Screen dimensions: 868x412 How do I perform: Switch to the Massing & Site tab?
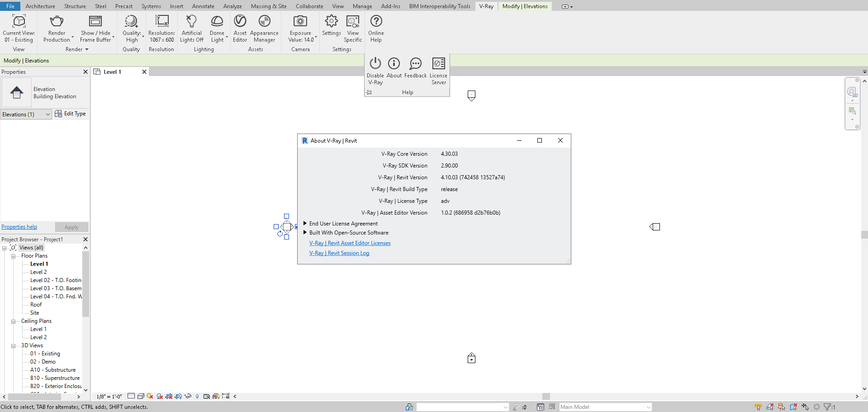tap(269, 6)
